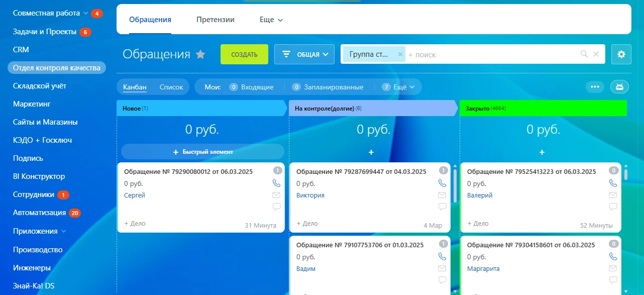Call from Сергей's card phone icon
Screen dimensions: 644x295
[276, 183]
